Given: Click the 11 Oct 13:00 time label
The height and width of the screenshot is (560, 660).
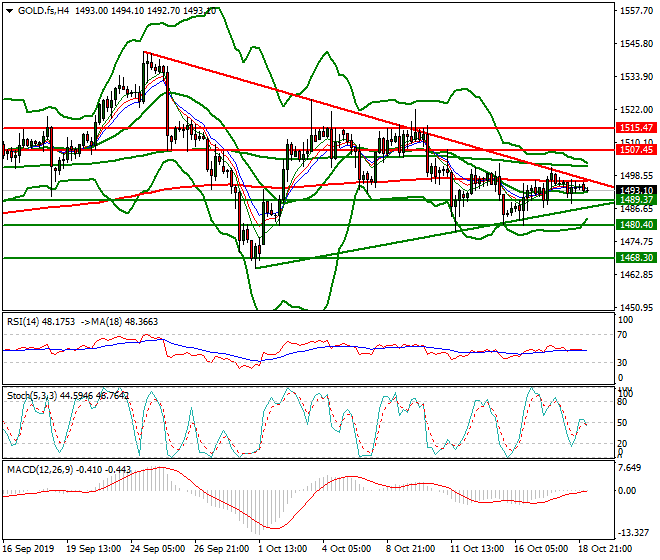Looking at the screenshot, I should [x=477, y=549].
